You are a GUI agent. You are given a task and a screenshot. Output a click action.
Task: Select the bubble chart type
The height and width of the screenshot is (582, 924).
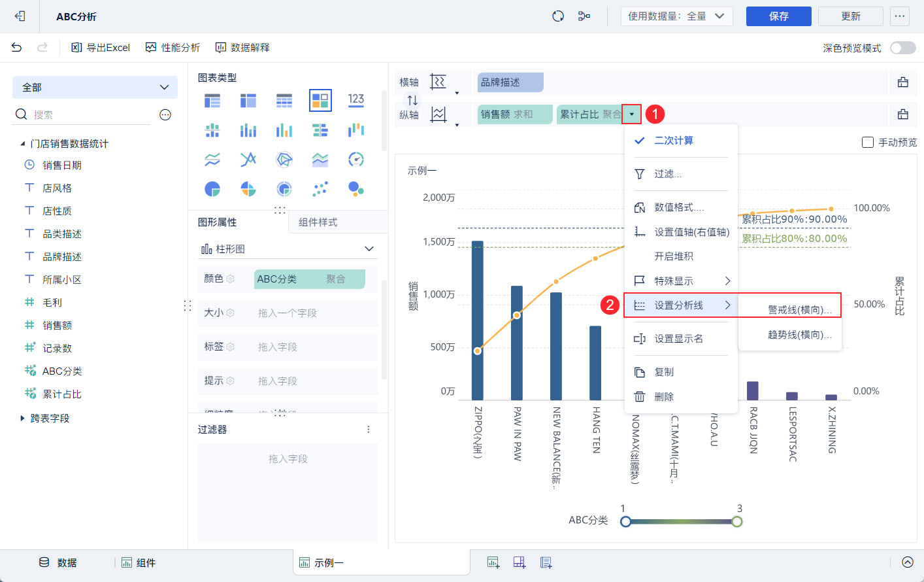tap(356, 189)
